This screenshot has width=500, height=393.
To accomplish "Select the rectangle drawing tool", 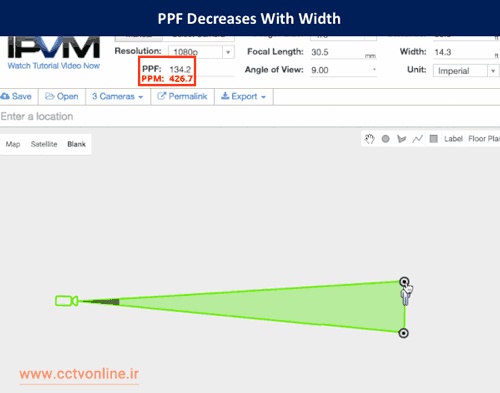I will [x=433, y=139].
